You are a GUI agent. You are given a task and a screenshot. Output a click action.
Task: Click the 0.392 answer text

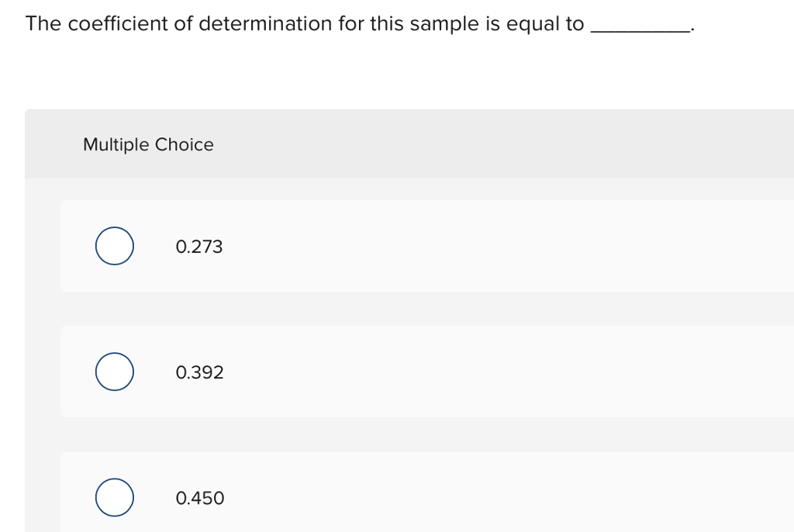point(199,372)
